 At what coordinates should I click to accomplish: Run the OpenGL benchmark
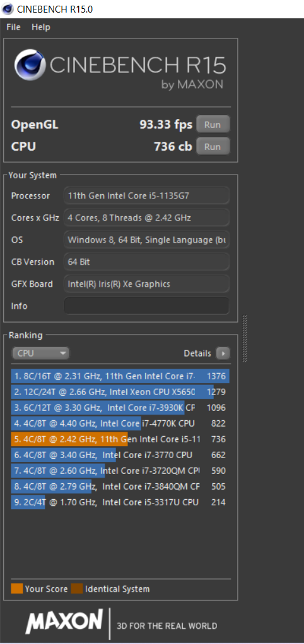pyautogui.click(x=213, y=124)
